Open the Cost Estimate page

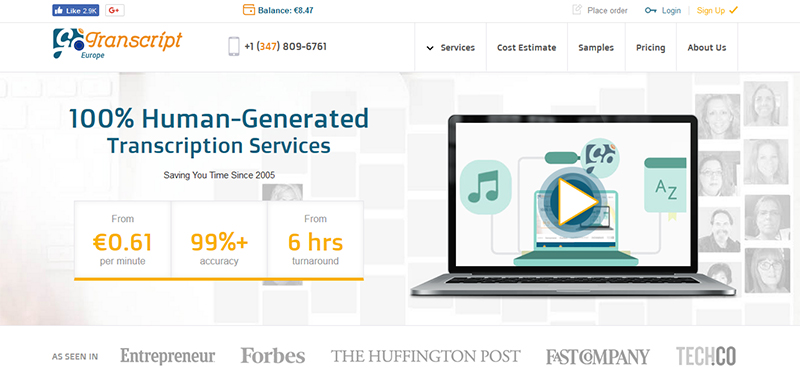[x=527, y=47]
